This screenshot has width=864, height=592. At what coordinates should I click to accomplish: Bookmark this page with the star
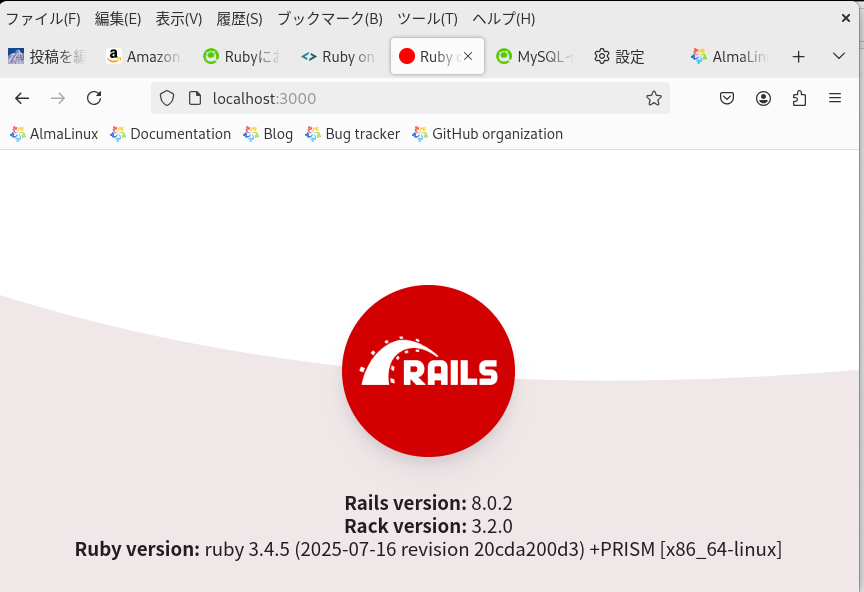654,99
